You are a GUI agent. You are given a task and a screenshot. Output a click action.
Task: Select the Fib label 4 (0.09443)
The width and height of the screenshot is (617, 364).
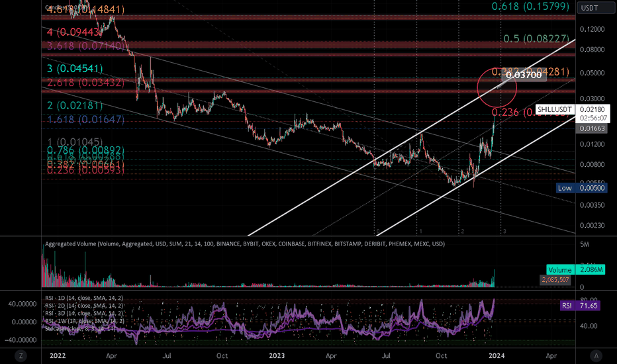pyautogui.click(x=74, y=32)
